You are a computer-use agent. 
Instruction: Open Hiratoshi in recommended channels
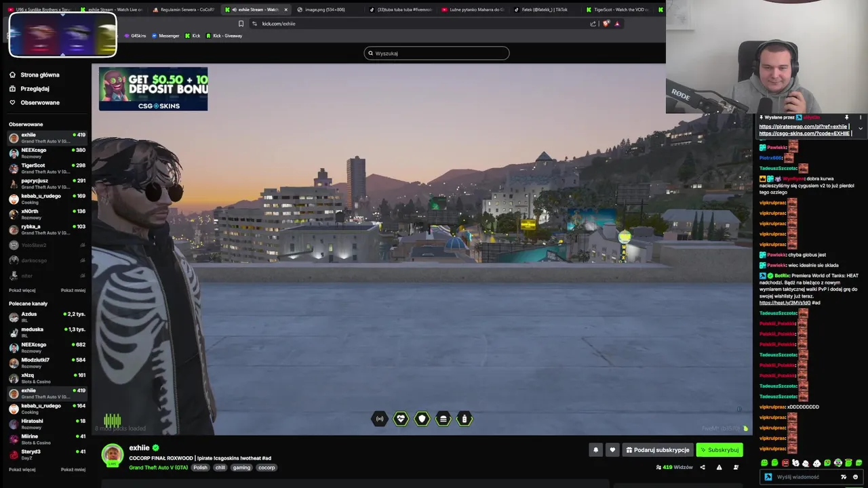pos(47,424)
